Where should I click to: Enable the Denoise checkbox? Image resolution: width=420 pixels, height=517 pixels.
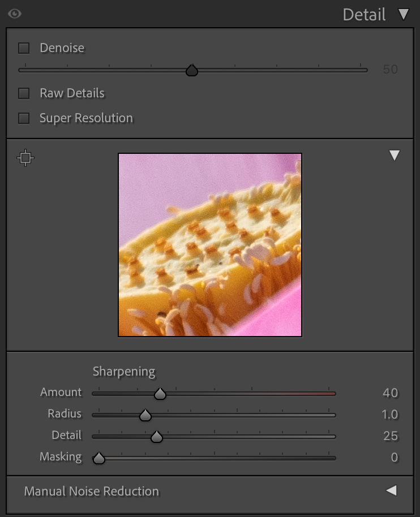click(x=24, y=48)
